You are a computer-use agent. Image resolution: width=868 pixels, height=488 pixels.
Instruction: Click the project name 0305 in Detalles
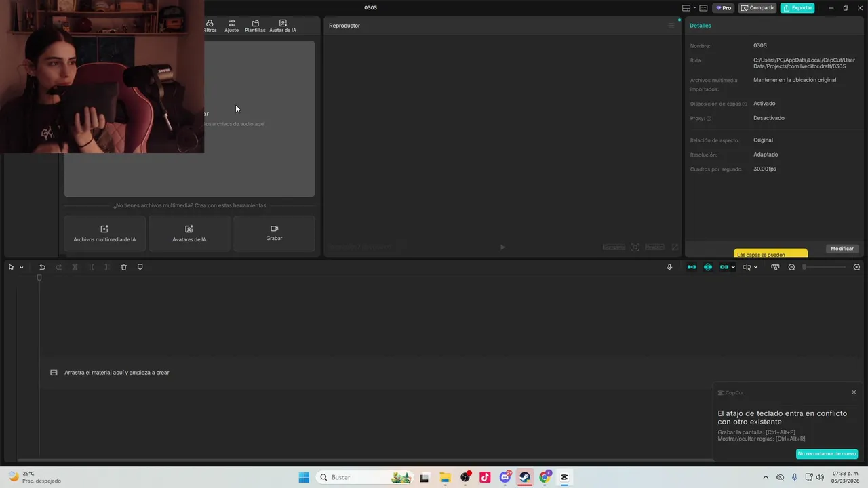(x=760, y=46)
